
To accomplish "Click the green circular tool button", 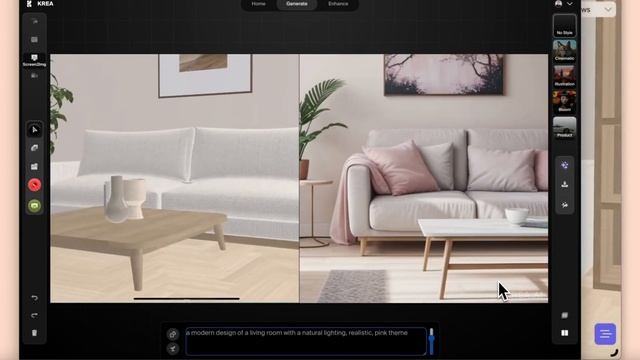I will tap(35, 206).
